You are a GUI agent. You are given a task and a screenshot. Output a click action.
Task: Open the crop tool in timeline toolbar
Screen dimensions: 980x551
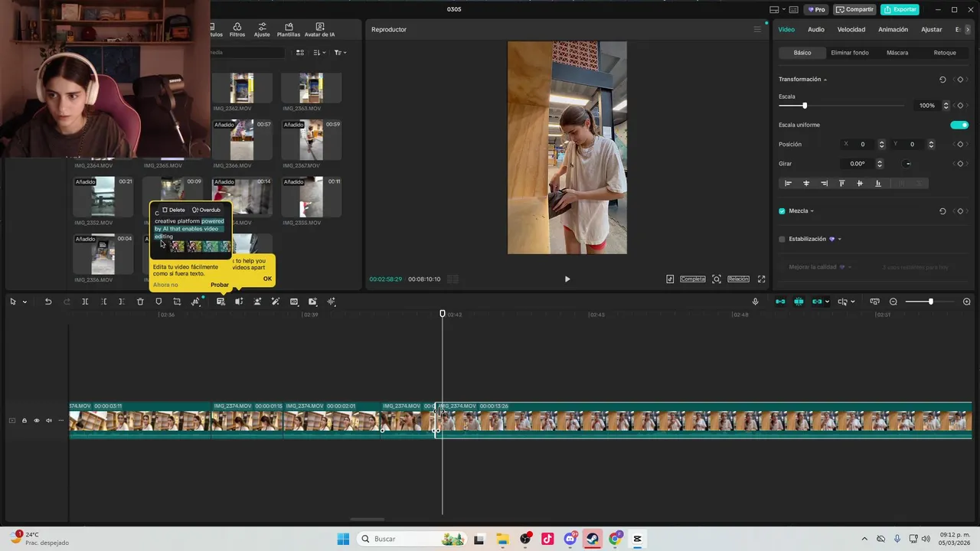[x=177, y=302]
